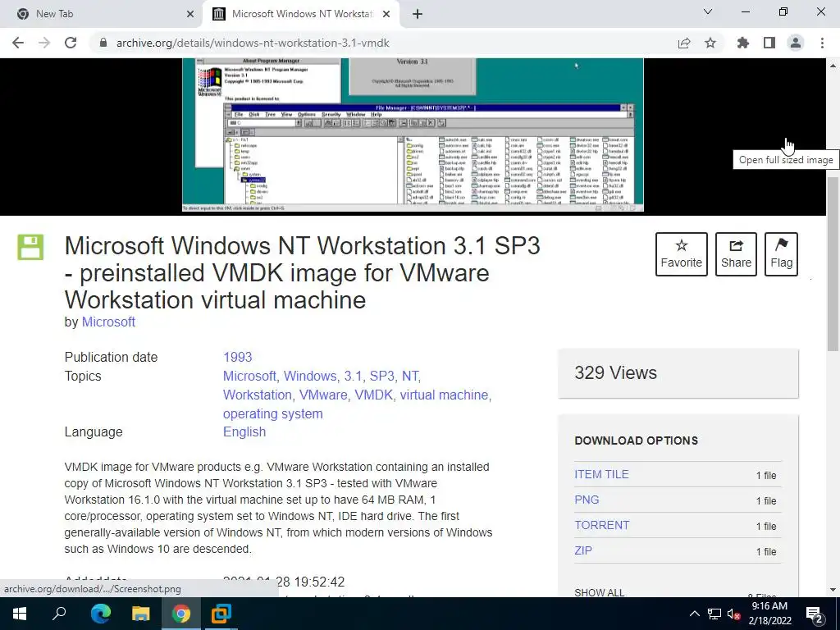Launch Microsoft Edge from the taskbar
Screen dimensions: 840x630
click(x=101, y=614)
